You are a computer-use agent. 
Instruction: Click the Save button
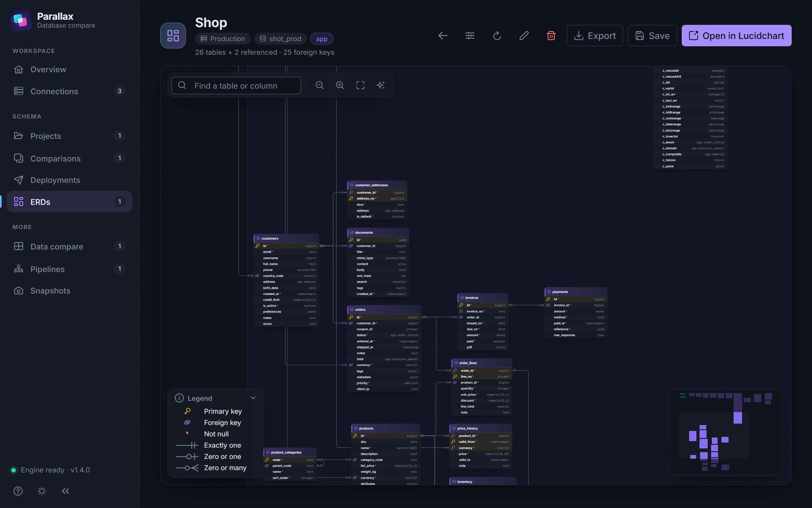652,36
